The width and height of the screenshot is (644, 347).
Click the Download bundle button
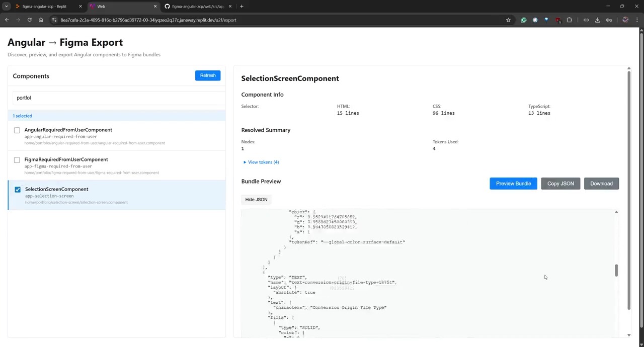click(601, 184)
